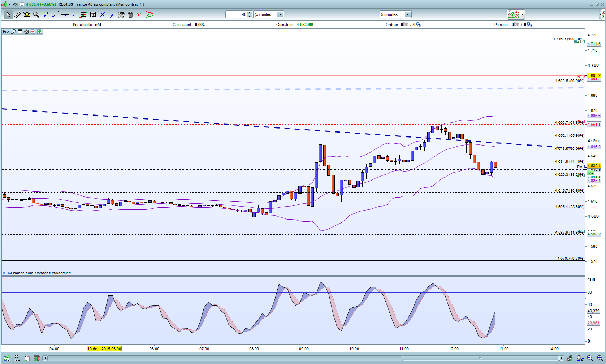The image size is (606, 364).
Task: Click the Gain Jour value 1 053,60€
Action: [306, 25]
